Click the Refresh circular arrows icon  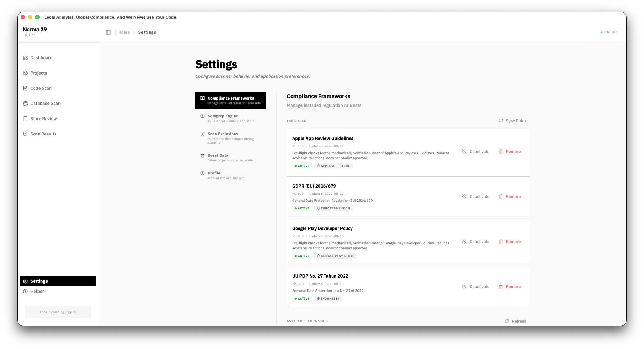pos(507,321)
